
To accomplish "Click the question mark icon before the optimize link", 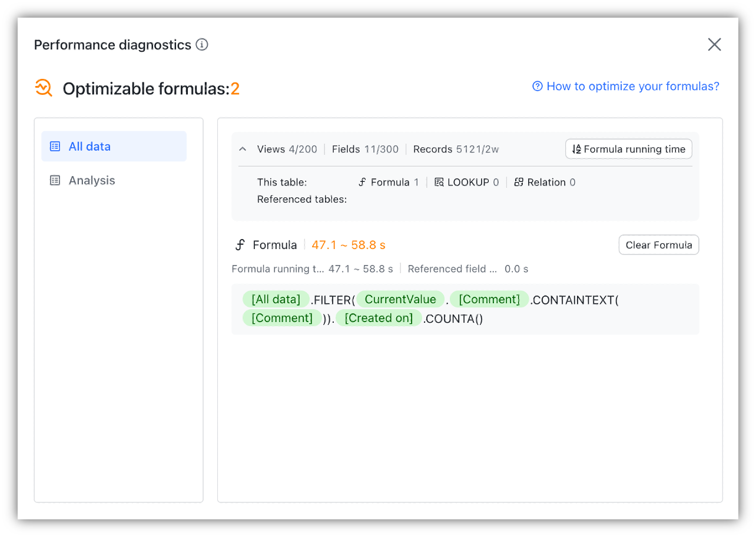I will coord(537,86).
